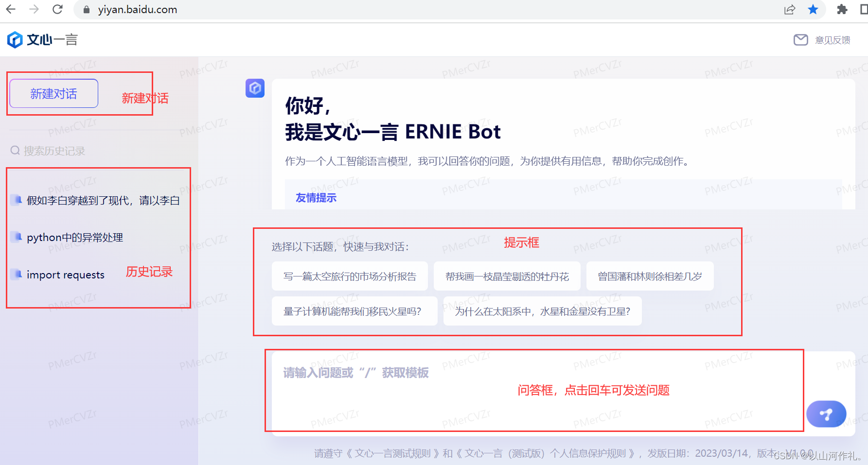The height and width of the screenshot is (465, 868).
Task: Click the ERNIE Bot avatar icon
Action: (255, 88)
